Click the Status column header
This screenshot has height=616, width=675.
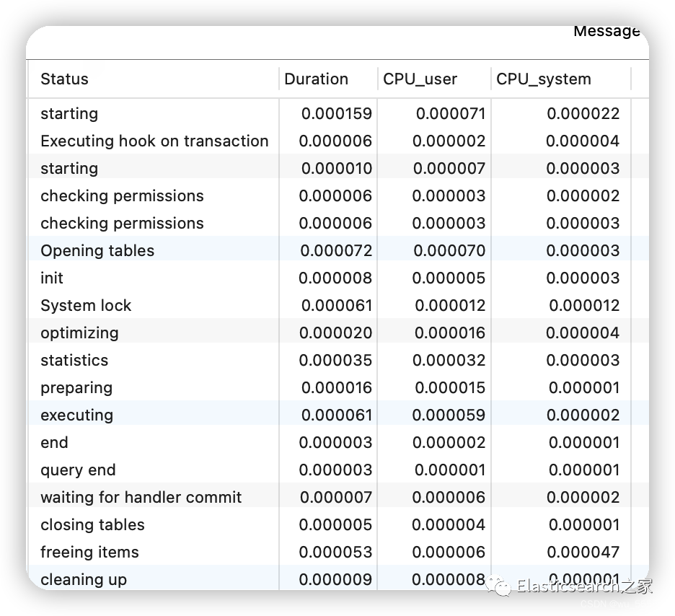click(x=154, y=79)
